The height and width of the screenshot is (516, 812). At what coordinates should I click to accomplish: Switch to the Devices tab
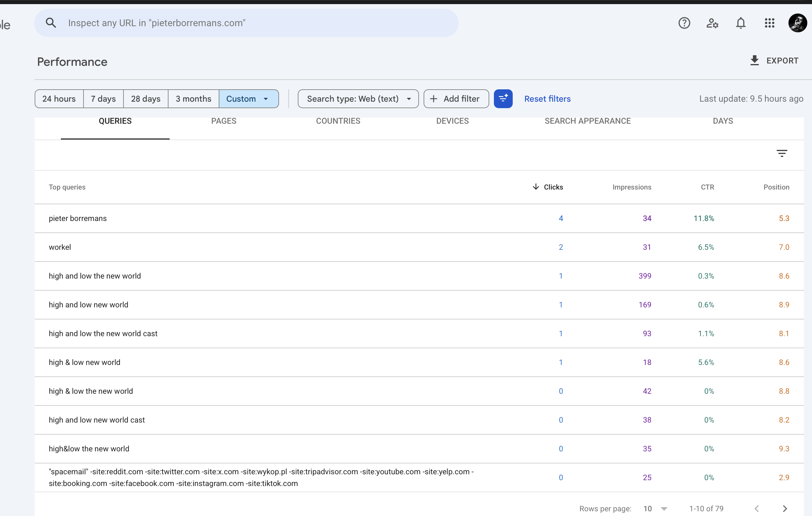452,121
